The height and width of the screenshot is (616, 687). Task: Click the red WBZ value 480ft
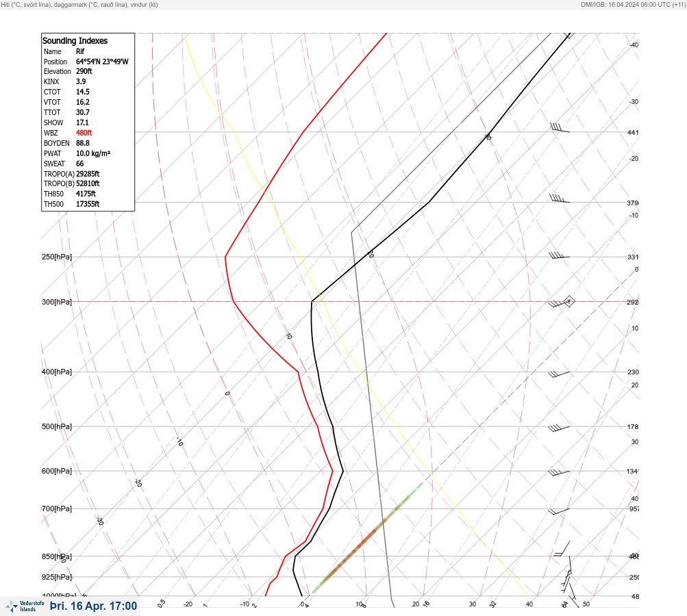click(x=84, y=133)
